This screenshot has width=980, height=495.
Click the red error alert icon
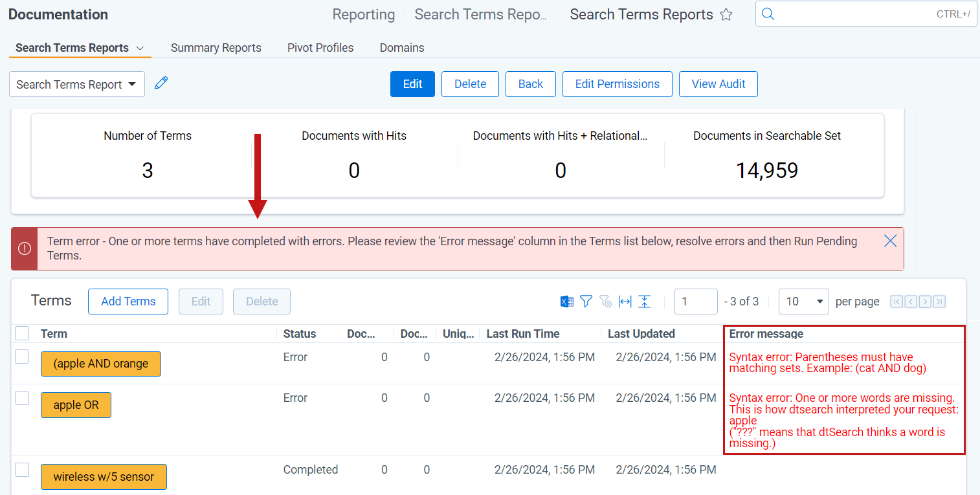[25, 248]
